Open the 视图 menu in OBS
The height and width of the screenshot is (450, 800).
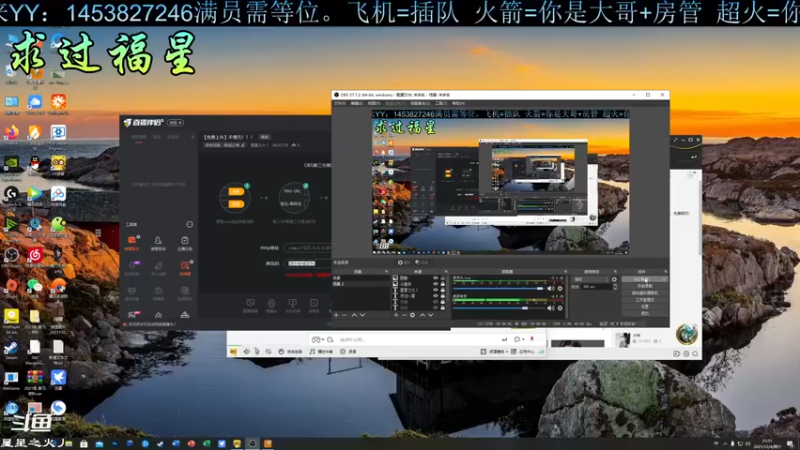(374, 103)
